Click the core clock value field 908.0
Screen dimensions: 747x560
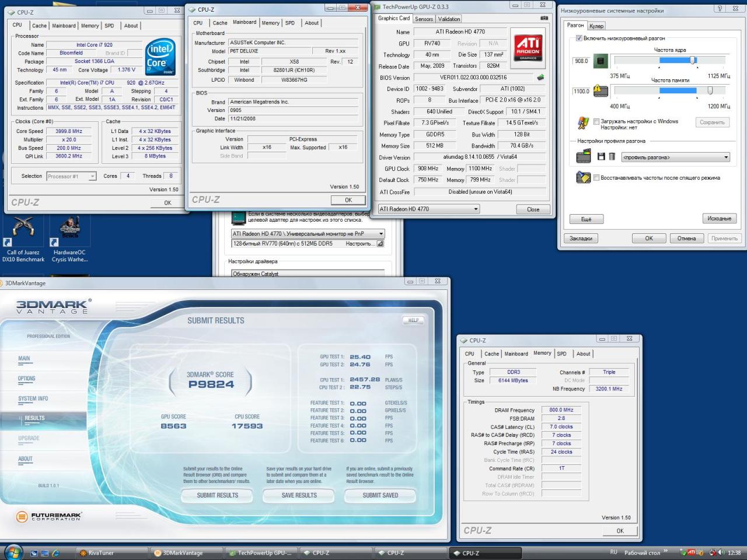(582, 61)
